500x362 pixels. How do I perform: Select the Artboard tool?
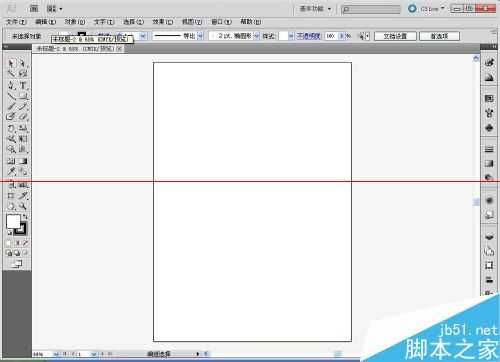pyautogui.click(x=11, y=196)
